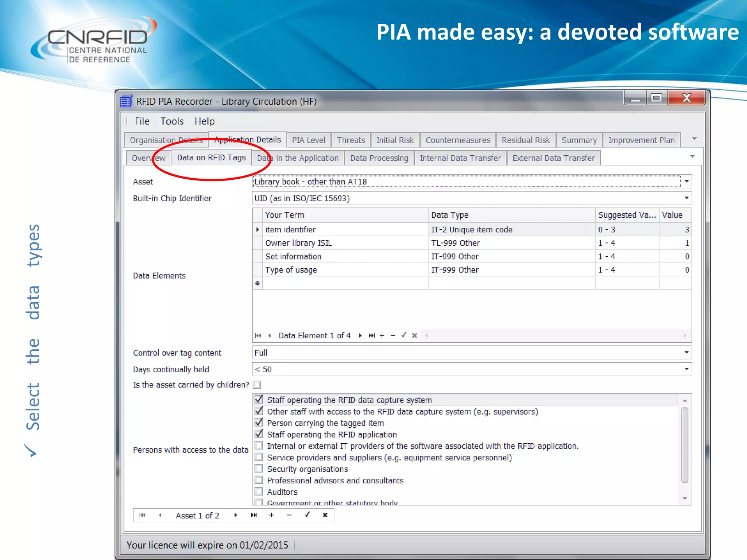
Task: Click the persons list vertical scrollbar thumb
Action: (685, 445)
